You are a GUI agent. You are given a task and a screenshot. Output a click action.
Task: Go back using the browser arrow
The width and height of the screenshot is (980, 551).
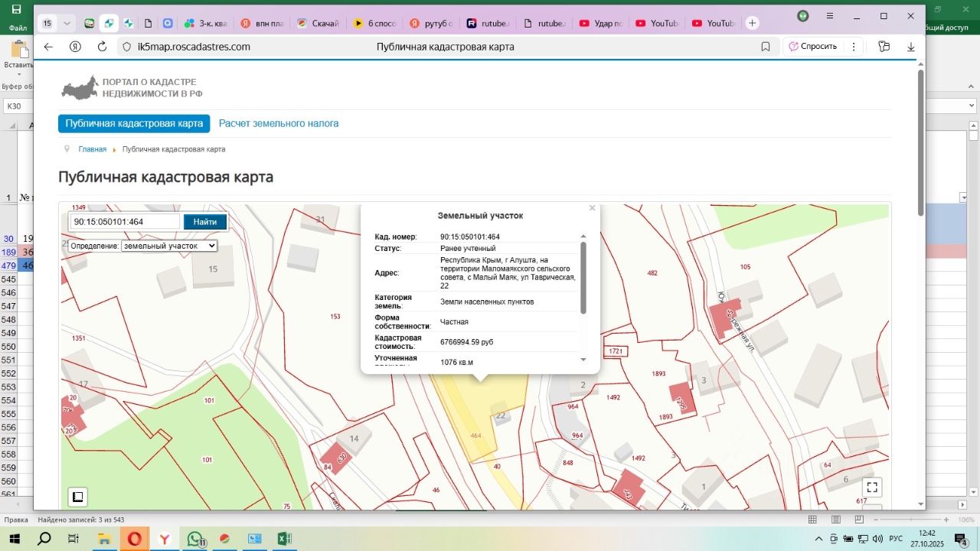(x=48, y=47)
